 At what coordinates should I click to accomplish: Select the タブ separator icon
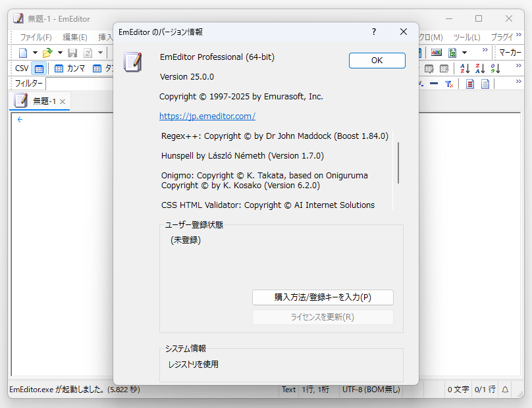click(97, 68)
